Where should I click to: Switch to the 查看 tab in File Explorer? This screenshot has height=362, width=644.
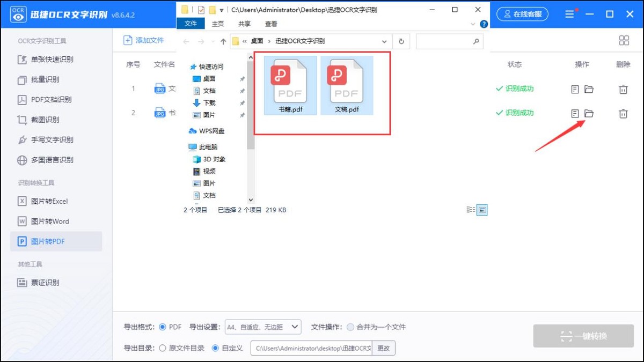(x=271, y=24)
